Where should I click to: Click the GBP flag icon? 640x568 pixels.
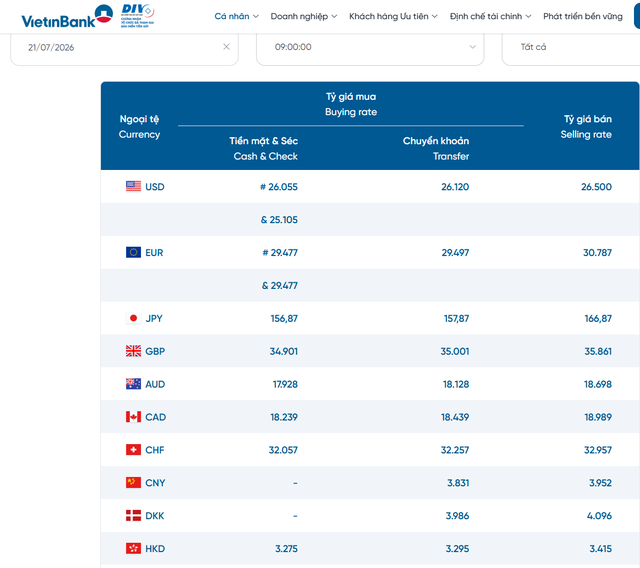pos(133,351)
